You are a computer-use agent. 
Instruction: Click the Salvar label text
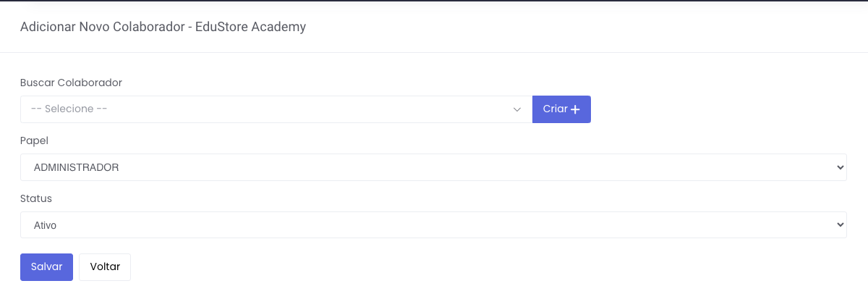46,266
